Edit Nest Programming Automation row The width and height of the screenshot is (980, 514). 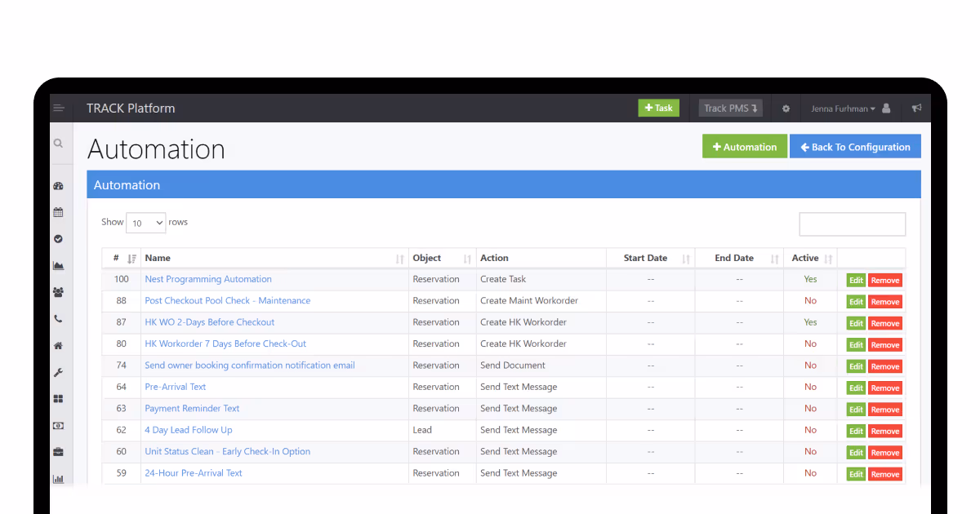click(856, 280)
